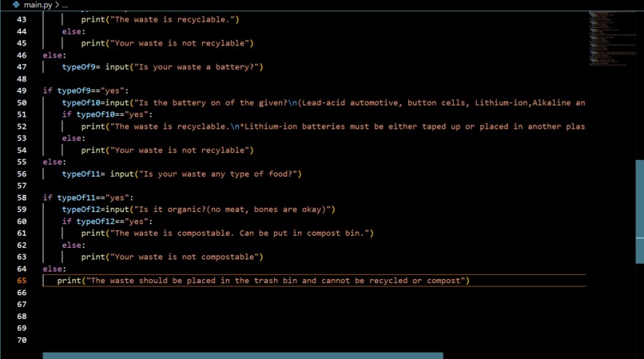644x359 pixels.
Task: Click the else keyword on line 53
Action: pos(74,138)
